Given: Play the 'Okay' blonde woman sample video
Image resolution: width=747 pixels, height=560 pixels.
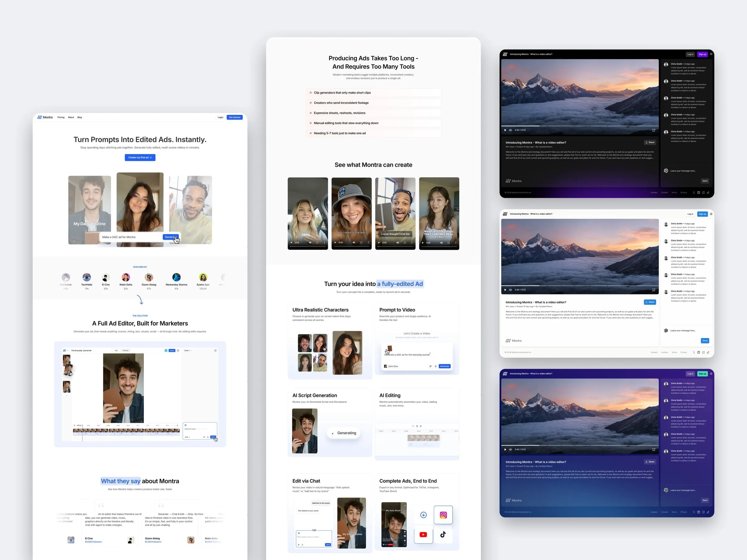Looking at the screenshot, I should tap(292, 242).
